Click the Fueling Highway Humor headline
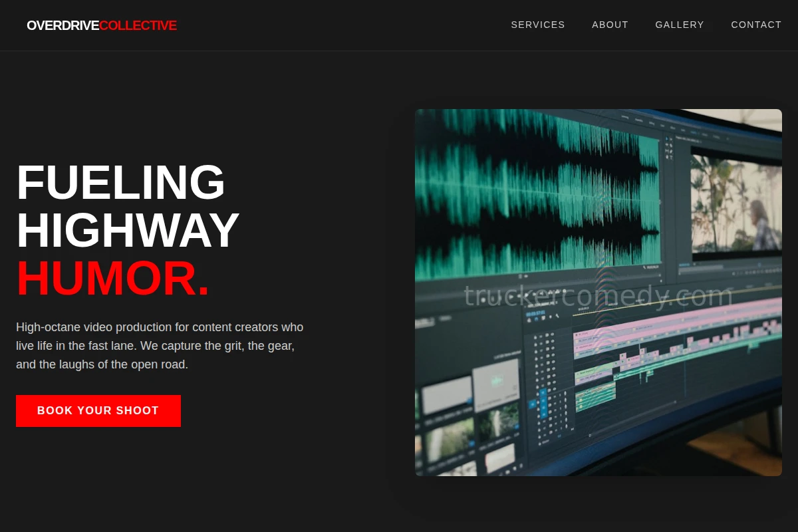Image resolution: width=798 pixels, height=532 pixels. pyautogui.click(x=128, y=230)
